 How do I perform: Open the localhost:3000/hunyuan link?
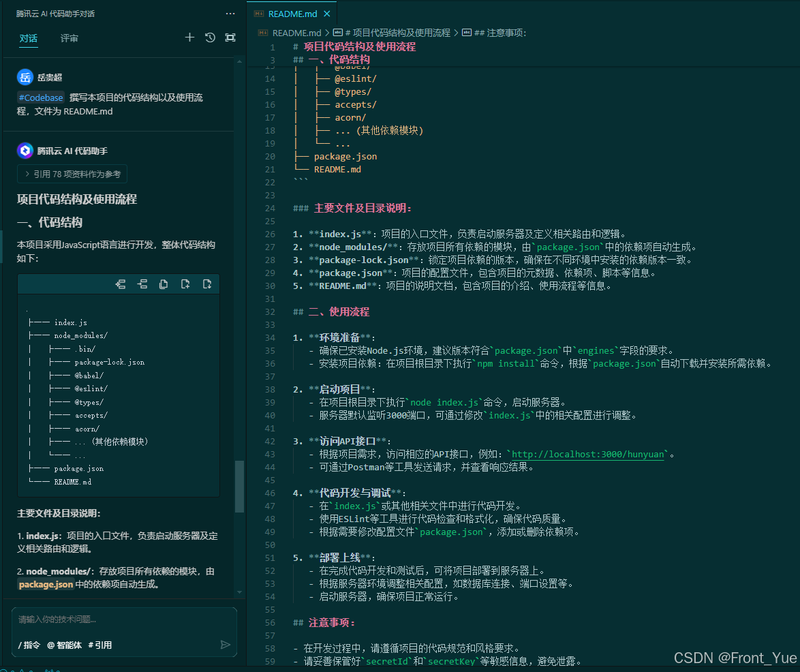point(588,454)
